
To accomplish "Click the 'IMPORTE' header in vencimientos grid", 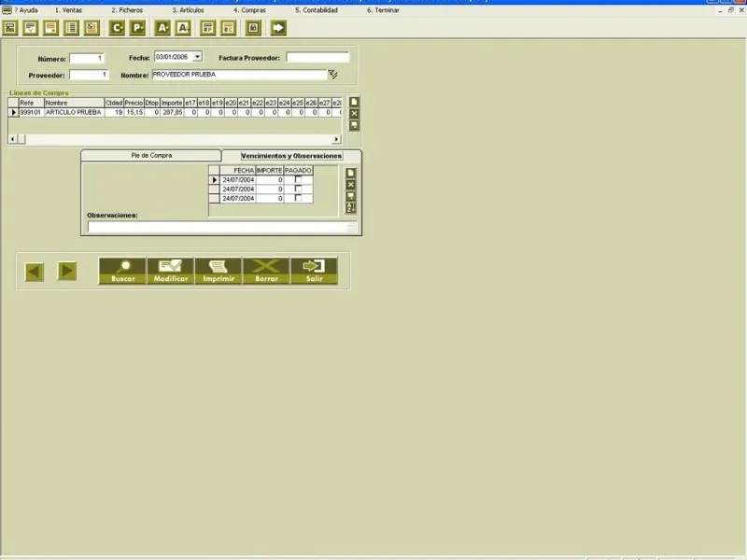I will (x=270, y=171).
